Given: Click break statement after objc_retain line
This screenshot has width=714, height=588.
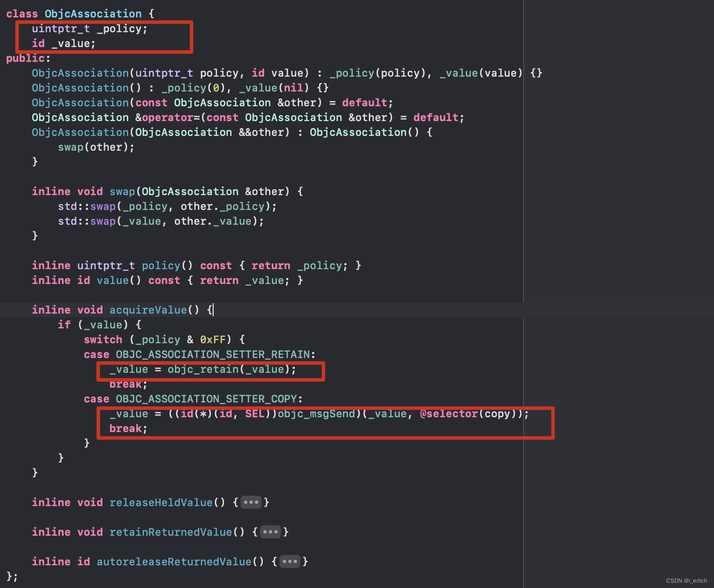Looking at the screenshot, I should pos(129,385).
